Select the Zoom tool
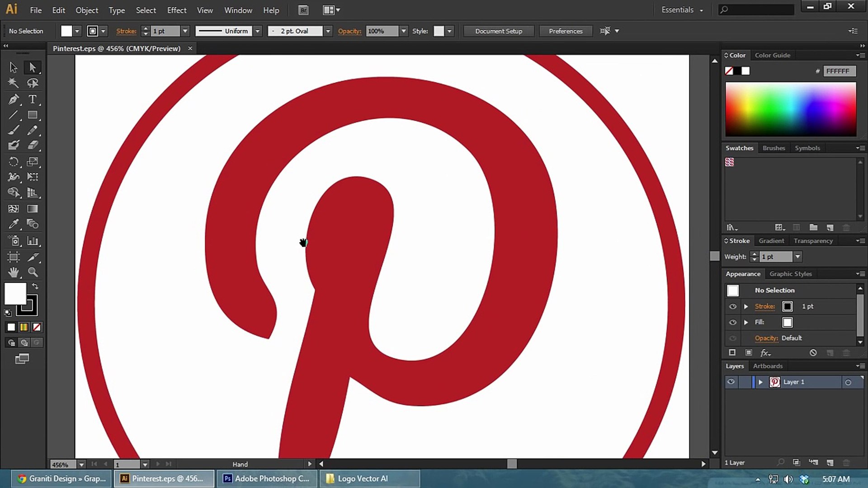868x488 pixels. tap(33, 272)
